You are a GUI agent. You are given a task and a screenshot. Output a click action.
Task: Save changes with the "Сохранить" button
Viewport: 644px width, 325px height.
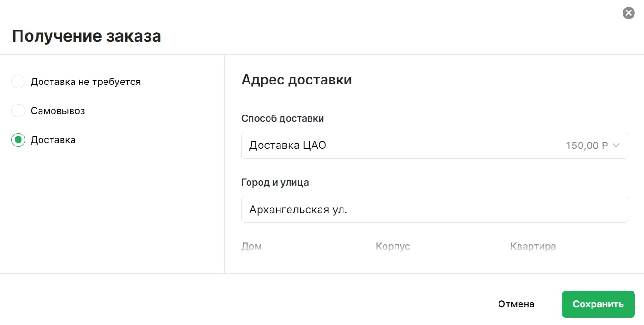[598, 304]
